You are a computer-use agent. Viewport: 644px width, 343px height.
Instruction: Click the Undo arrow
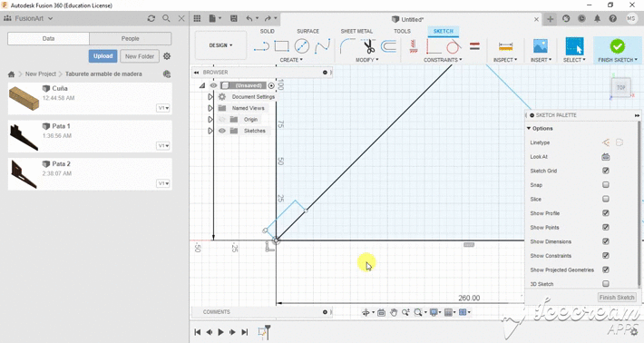point(249,18)
